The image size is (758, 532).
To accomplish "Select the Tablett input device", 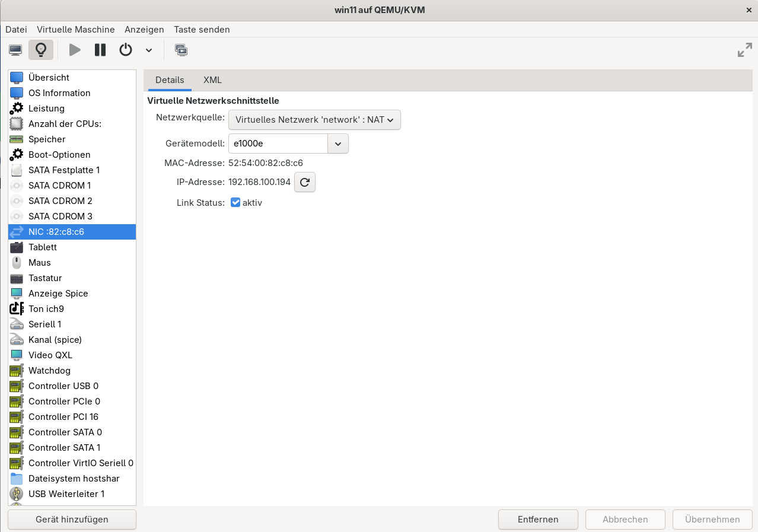I will tap(72, 247).
